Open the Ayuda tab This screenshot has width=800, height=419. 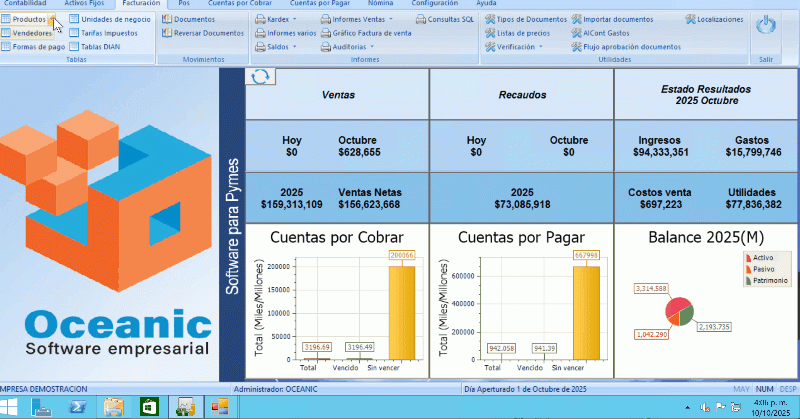coord(486,3)
